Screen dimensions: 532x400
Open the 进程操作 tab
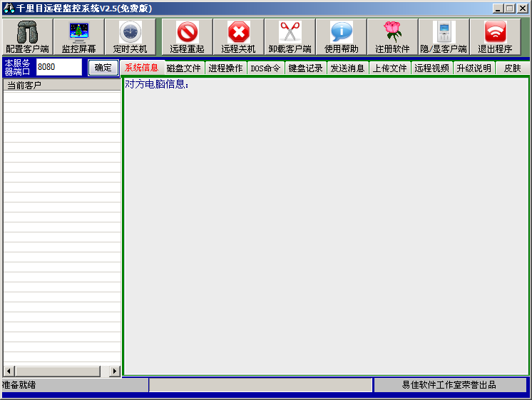(x=225, y=68)
